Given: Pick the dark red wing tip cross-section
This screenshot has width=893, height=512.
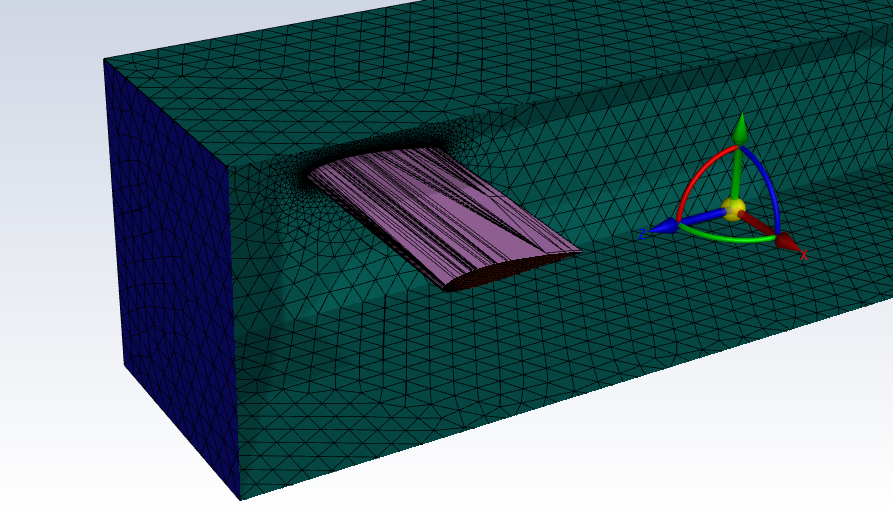Looking at the screenshot, I should point(500,272).
